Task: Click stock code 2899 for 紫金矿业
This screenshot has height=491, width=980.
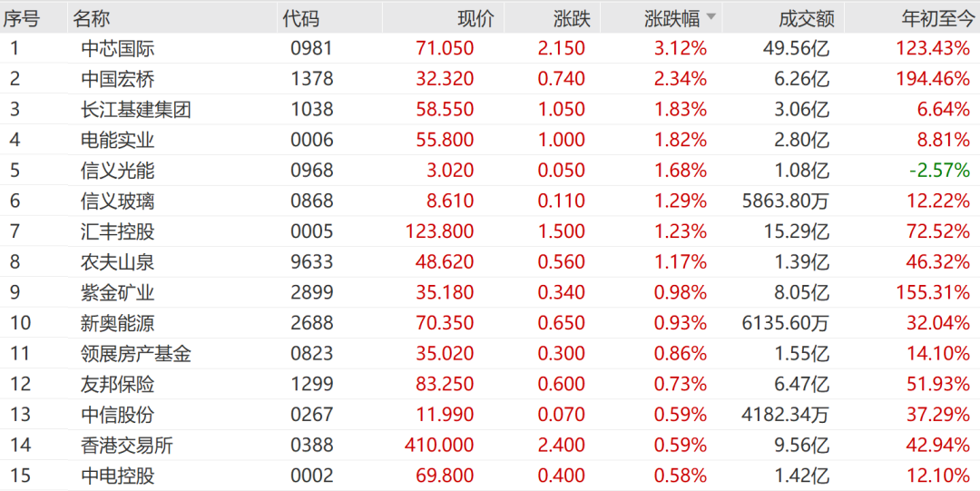Action: click(312, 292)
